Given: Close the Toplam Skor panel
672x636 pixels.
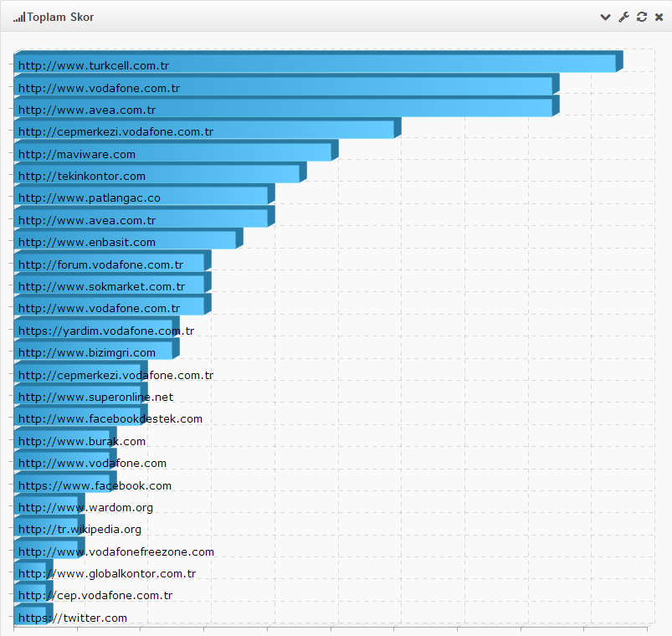Looking at the screenshot, I should click(659, 17).
